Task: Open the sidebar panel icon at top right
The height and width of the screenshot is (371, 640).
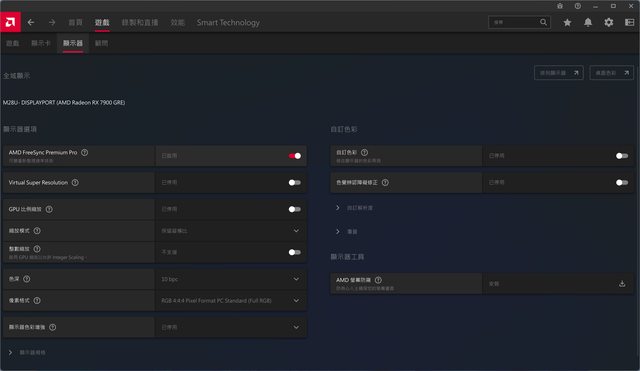Action: click(x=629, y=22)
